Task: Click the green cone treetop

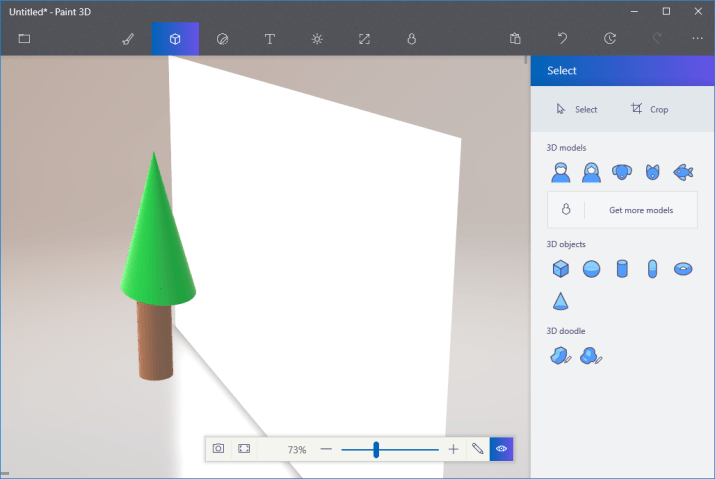Action: coord(157,237)
